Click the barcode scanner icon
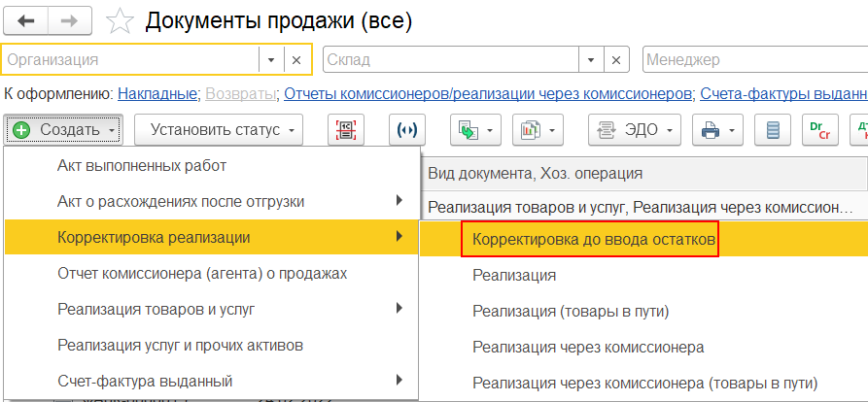 click(345, 129)
